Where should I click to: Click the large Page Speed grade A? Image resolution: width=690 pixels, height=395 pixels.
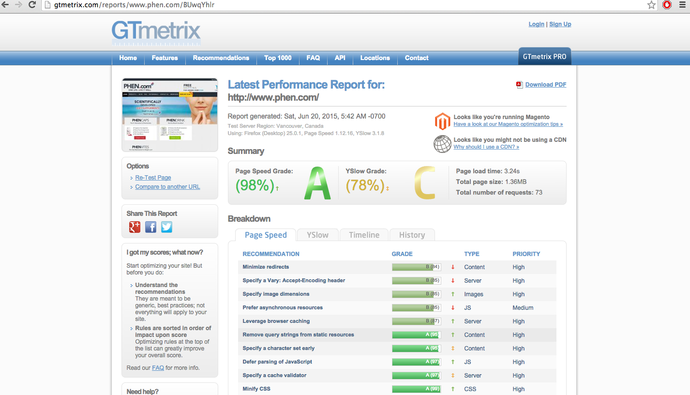point(317,183)
